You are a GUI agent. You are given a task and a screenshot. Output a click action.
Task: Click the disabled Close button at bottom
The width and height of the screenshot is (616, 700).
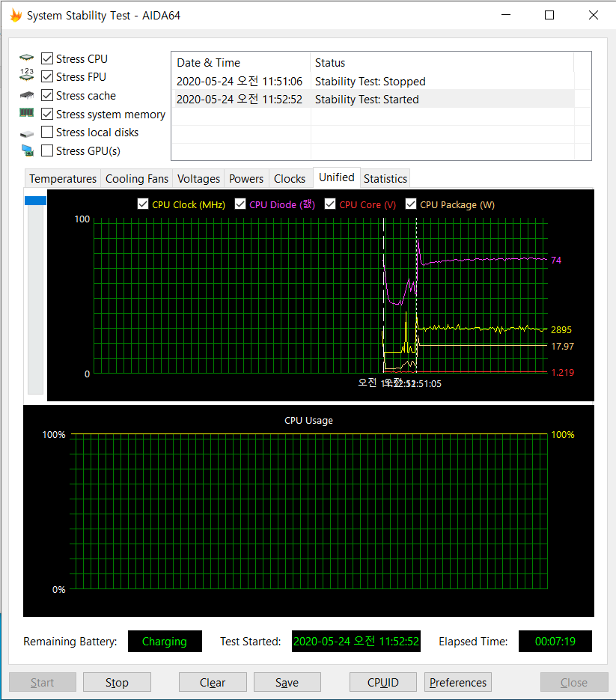point(574,682)
